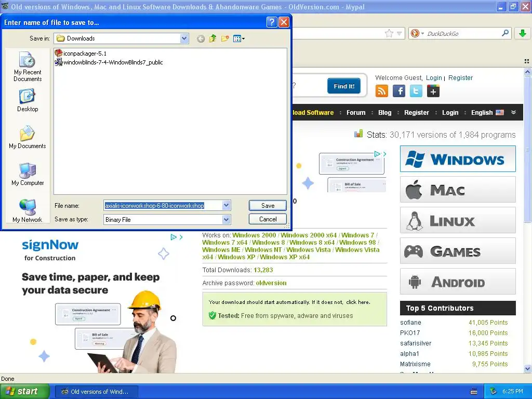This screenshot has width=532, height=399.
Task: Open the bookmark star dropdown arrow
Action: 400,33
